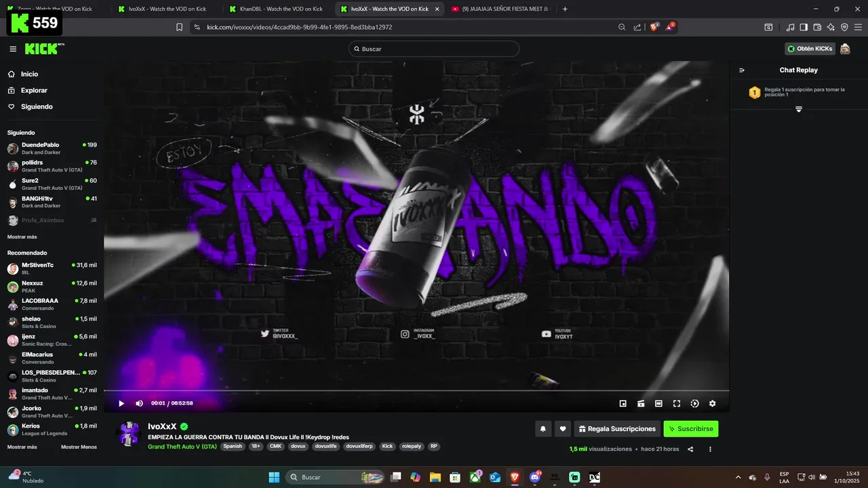Click the browser zoom magnifier icon
This screenshot has width=868, height=488.
click(x=622, y=27)
